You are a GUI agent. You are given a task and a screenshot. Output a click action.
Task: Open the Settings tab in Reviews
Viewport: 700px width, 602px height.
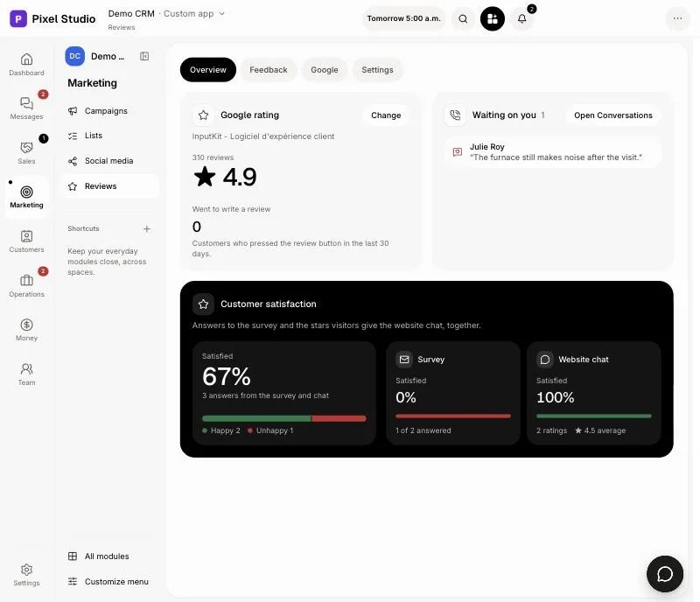pyautogui.click(x=378, y=70)
